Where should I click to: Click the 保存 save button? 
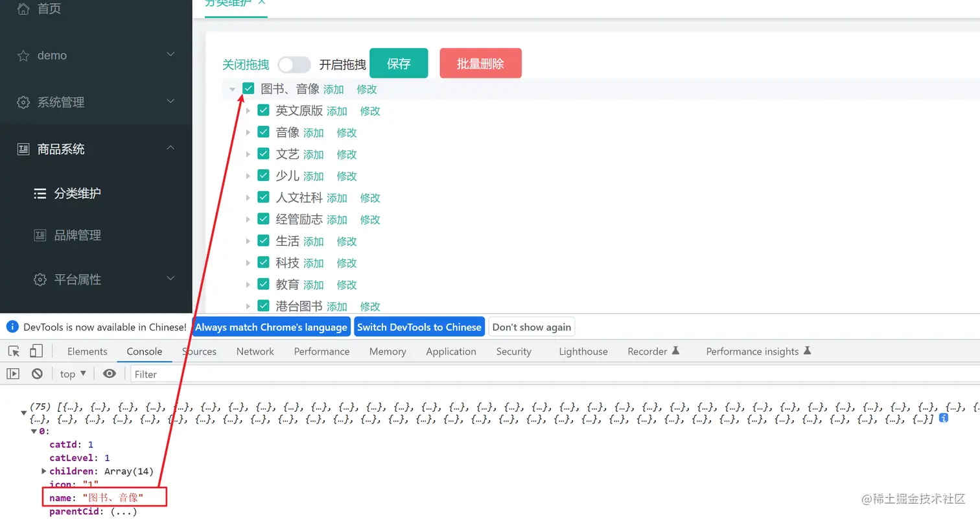pos(399,64)
